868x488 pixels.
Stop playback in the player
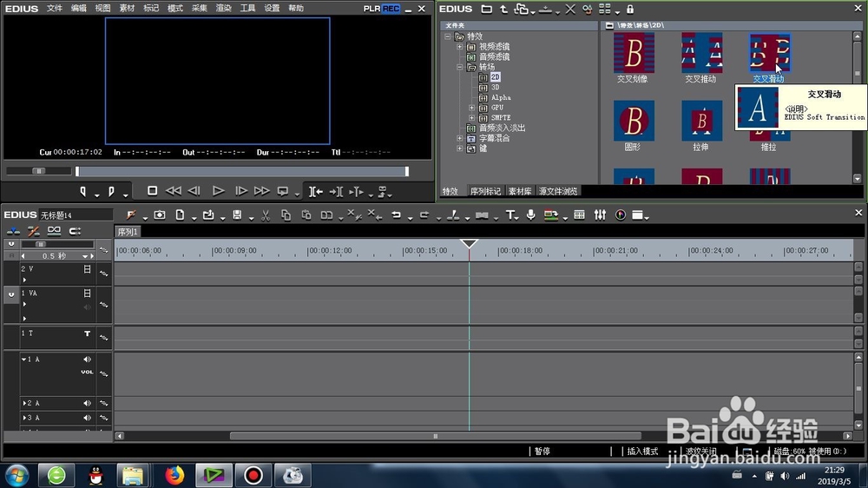[152, 190]
